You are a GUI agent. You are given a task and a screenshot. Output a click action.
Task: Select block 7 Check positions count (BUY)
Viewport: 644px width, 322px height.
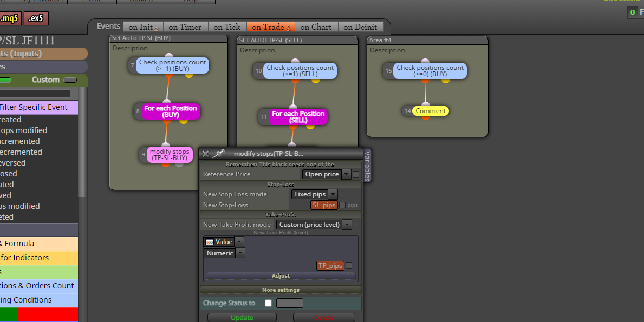coord(172,65)
